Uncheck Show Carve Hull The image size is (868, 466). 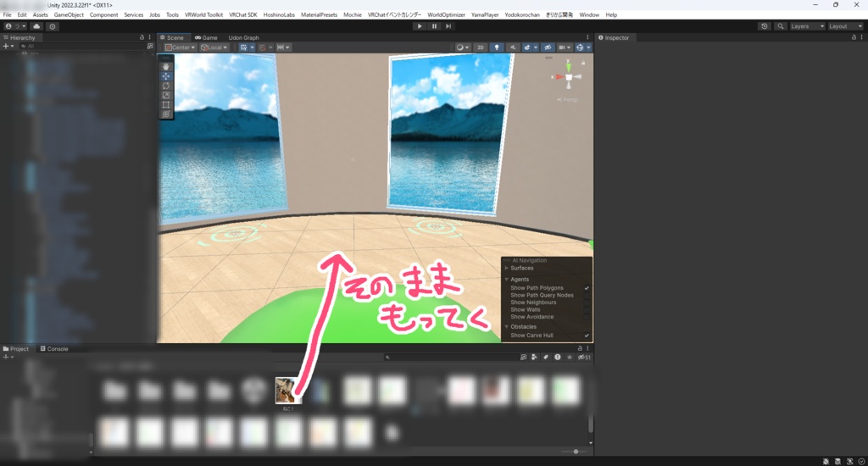587,336
